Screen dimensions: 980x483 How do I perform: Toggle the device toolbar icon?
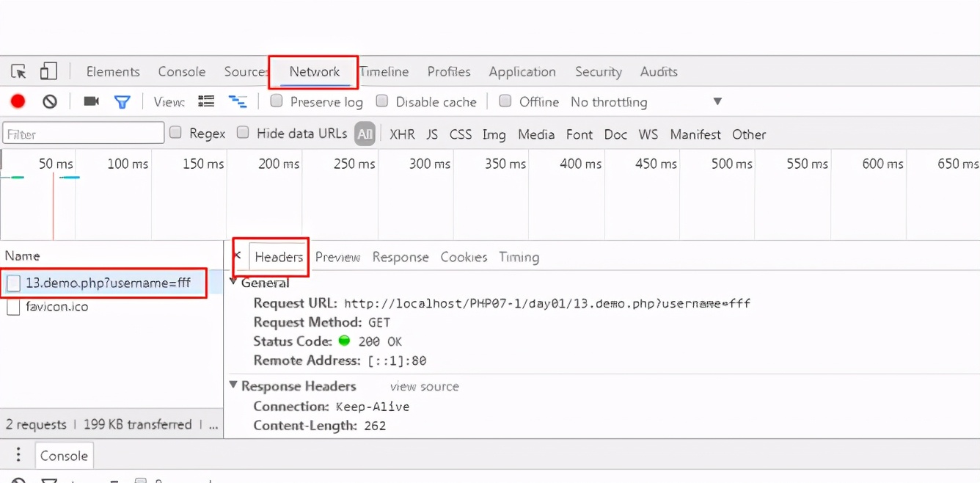pos(48,71)
